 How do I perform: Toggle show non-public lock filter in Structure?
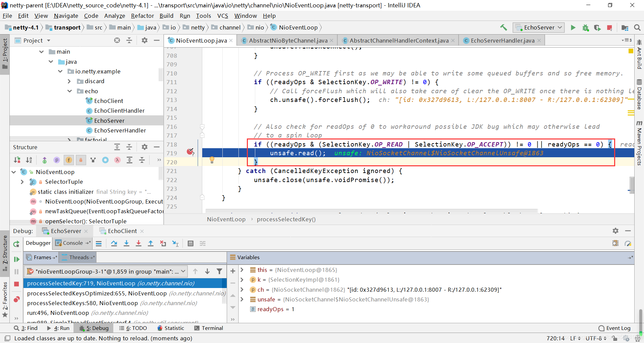tap(81, 160)
